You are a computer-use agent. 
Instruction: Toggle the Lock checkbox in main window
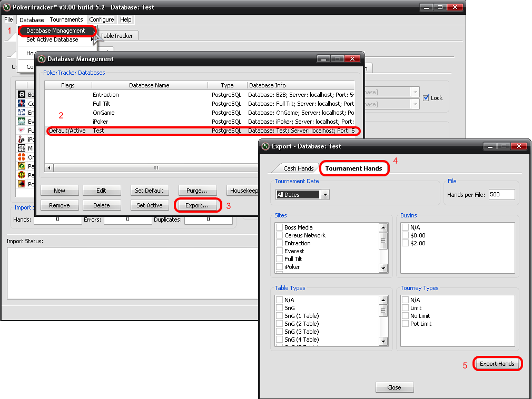[x=426, y=97]
